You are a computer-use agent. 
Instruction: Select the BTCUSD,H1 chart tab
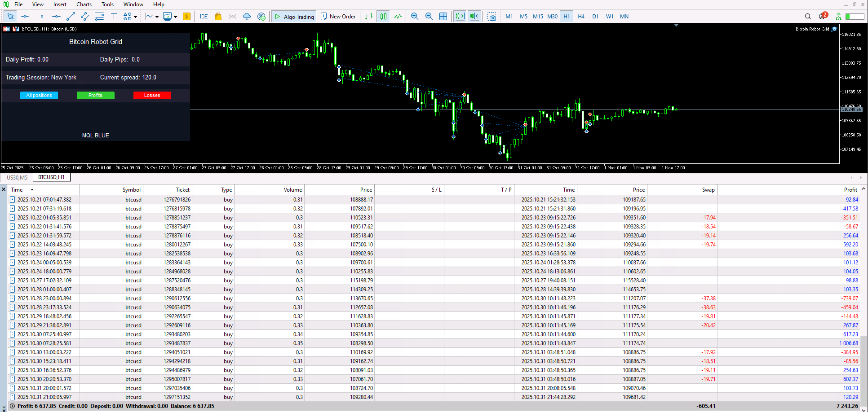51,177
